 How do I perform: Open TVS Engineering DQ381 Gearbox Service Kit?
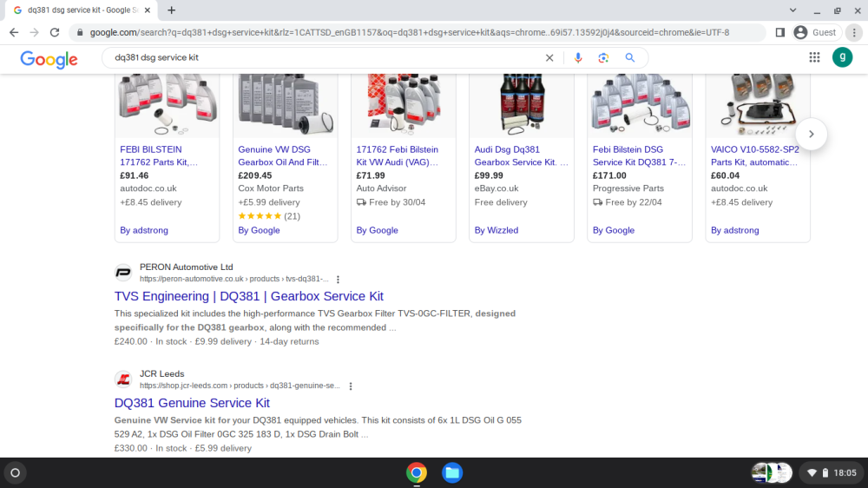(x=248, y=296)
